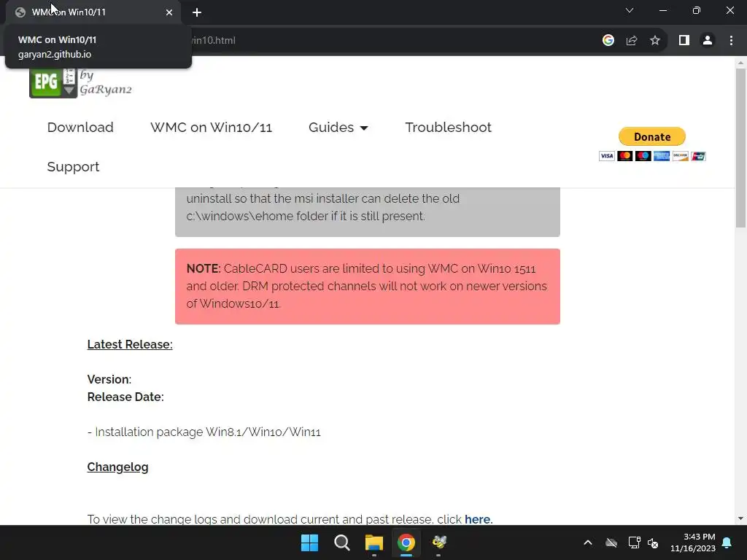Open a new browser tab
Viewport: 747px width, 560px height.
[x=197, y=12]
